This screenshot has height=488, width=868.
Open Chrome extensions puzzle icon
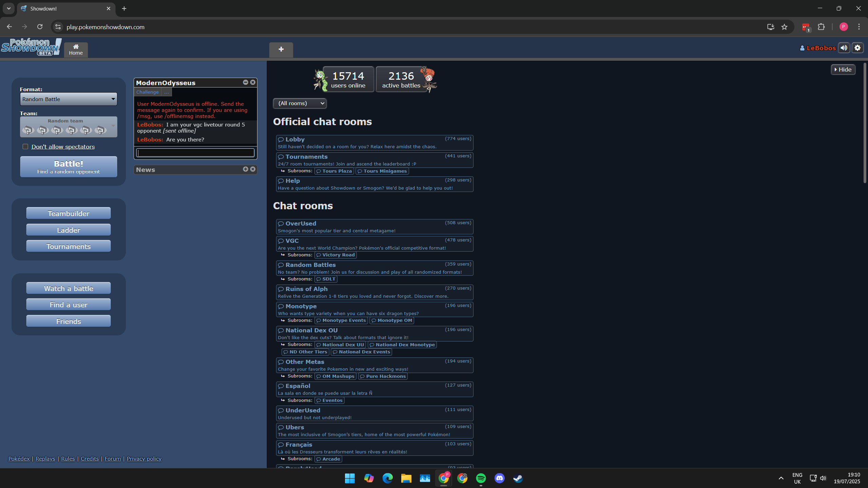(821, 27)
